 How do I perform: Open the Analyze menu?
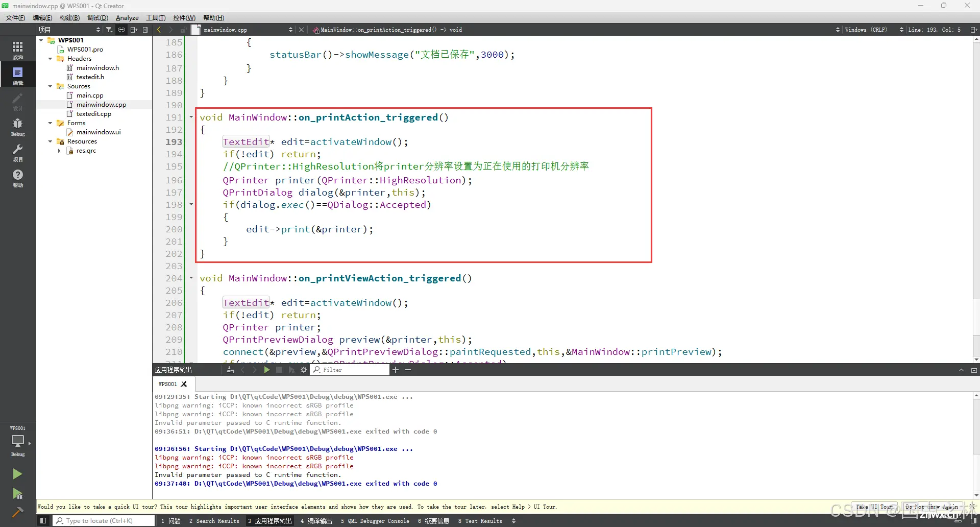coord(127,18)
